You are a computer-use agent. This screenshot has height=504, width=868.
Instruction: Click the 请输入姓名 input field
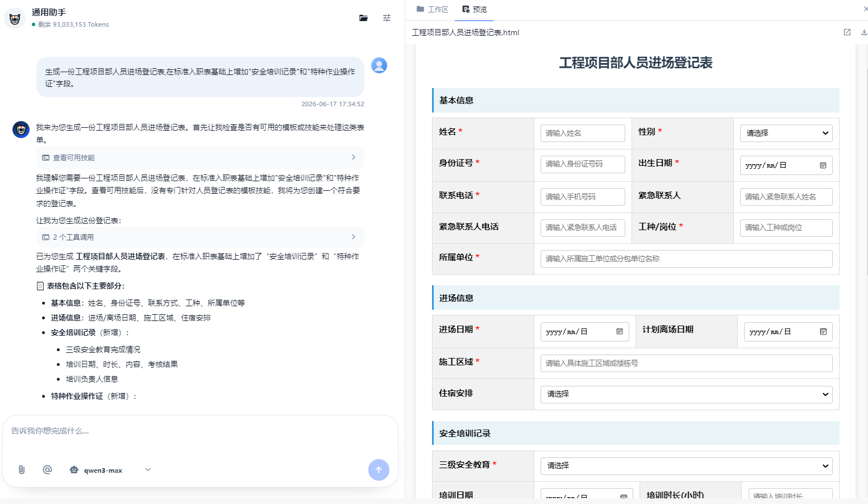tap(583, 133)
